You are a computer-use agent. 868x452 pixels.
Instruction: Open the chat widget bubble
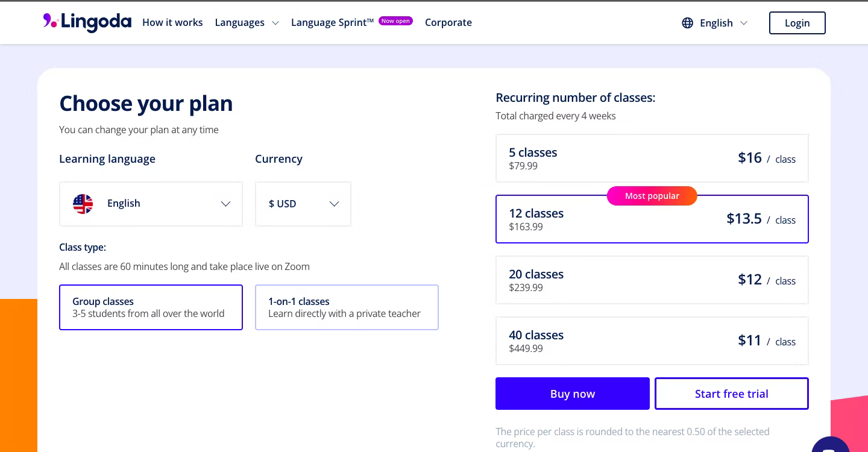tap(831, 447)
